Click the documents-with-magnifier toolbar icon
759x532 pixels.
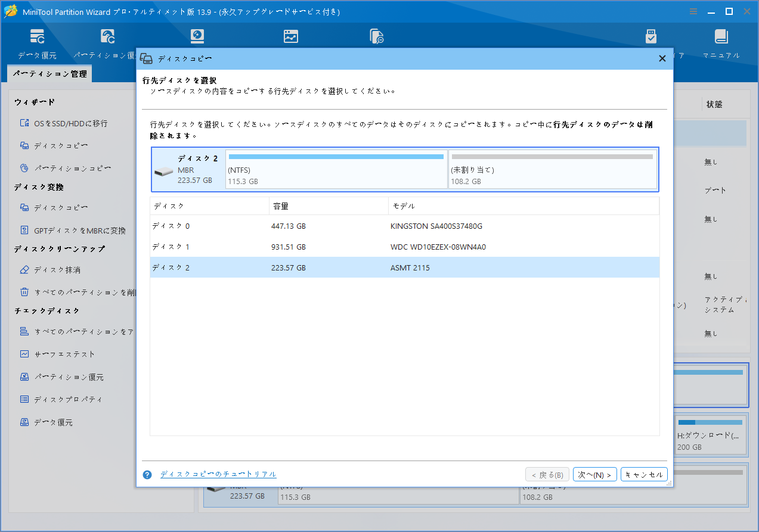[377, 37]
